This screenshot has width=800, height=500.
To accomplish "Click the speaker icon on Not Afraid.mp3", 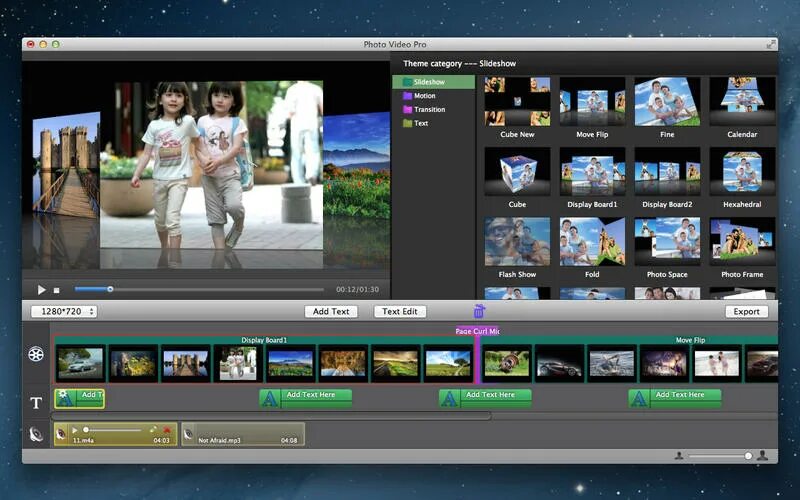I will pyautogui.click(x=188, y=434).
